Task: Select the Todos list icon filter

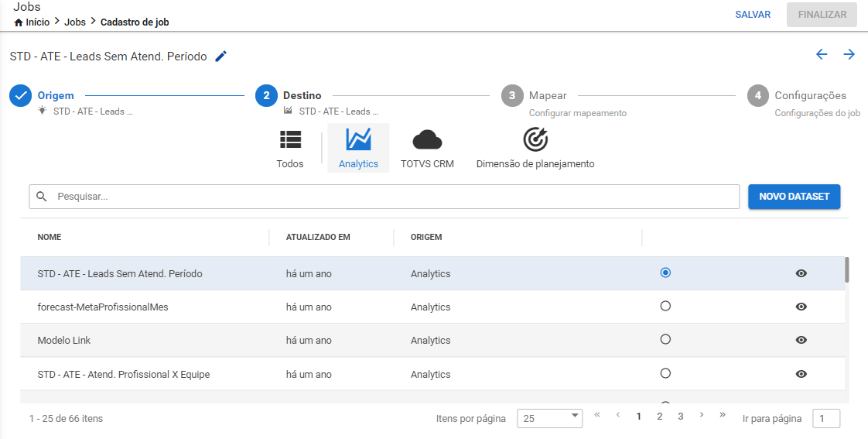Action: pyautogui.click(x=290, y=139)
